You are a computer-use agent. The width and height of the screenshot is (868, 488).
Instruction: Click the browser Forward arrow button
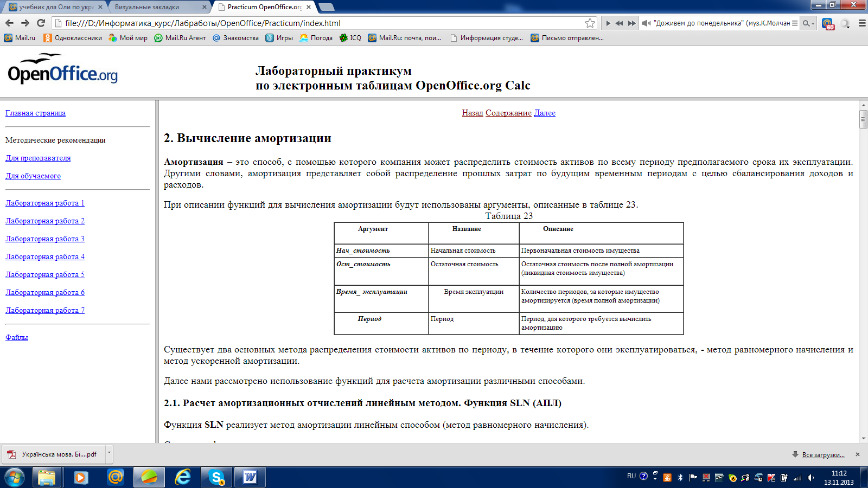pyautogui.click(x=25, y=23)
